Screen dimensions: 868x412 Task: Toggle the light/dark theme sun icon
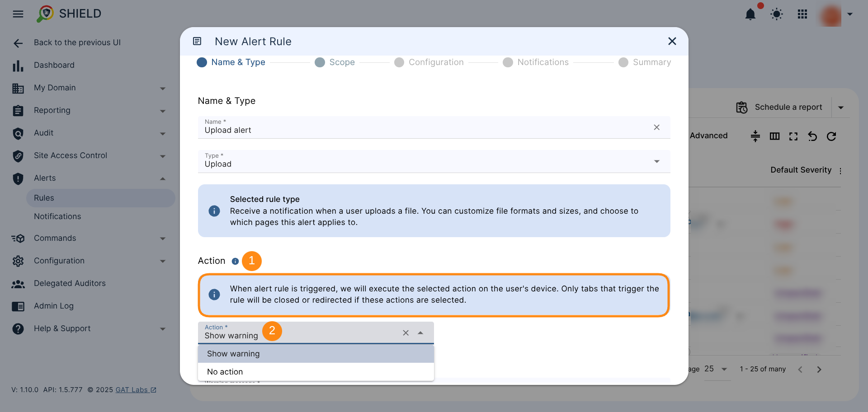pos(777,14)
